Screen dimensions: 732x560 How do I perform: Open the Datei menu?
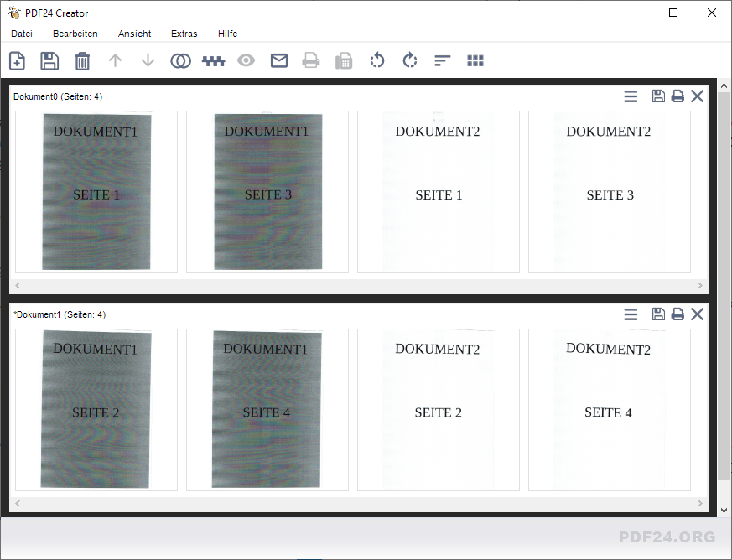click(x=22, y=34)
